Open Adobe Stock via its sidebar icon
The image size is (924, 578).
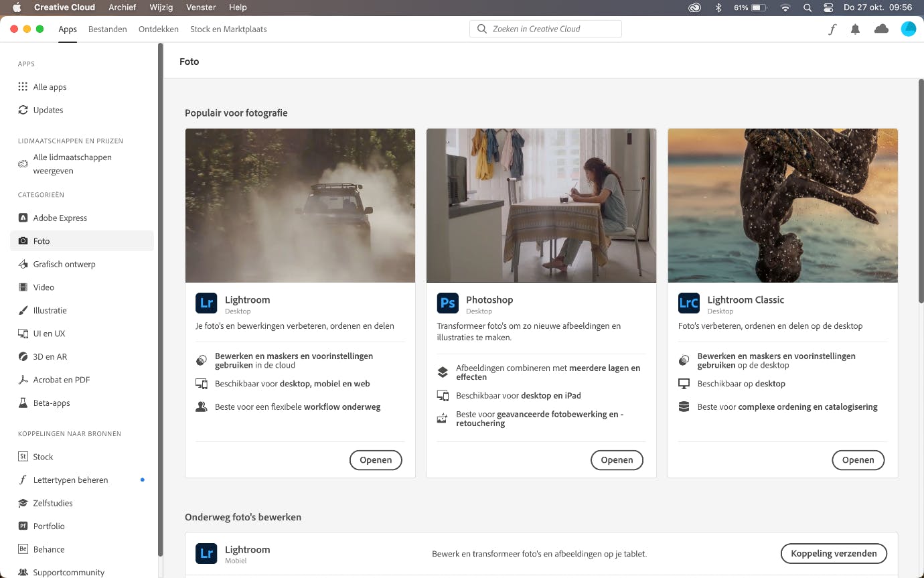pos(22,456)
